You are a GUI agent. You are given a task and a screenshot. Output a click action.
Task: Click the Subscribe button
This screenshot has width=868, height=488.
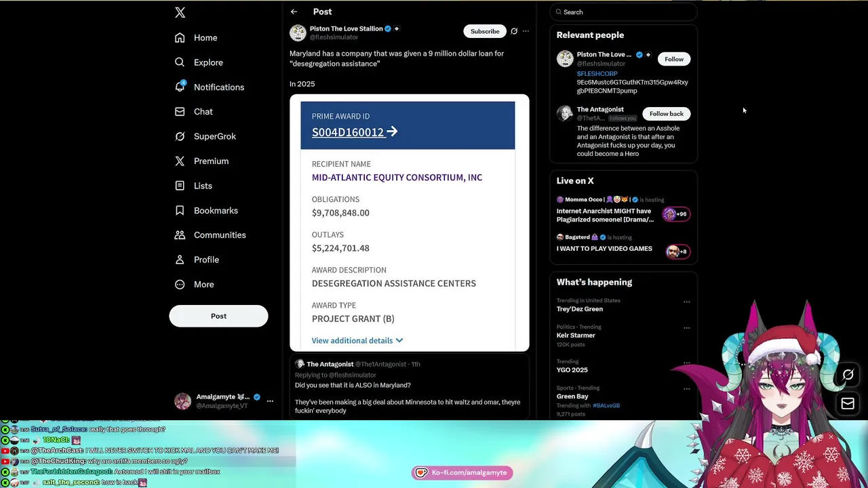[x=485, y=31]
